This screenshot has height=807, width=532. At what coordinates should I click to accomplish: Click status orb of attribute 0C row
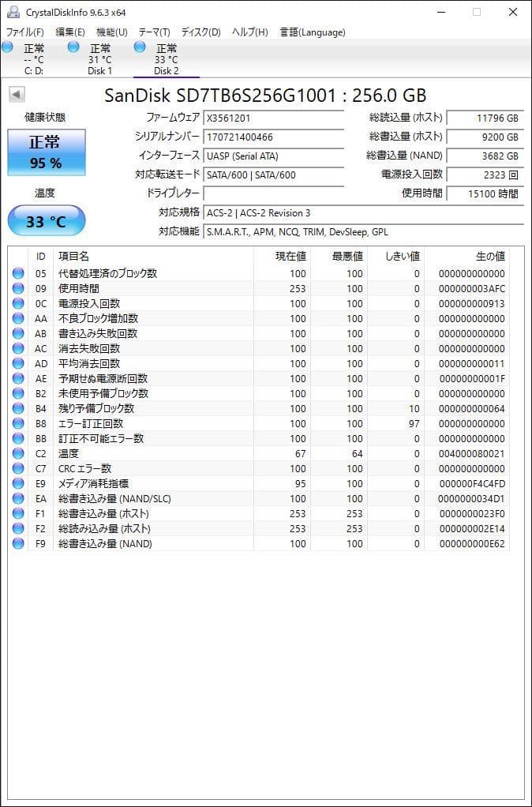[18, 303]
